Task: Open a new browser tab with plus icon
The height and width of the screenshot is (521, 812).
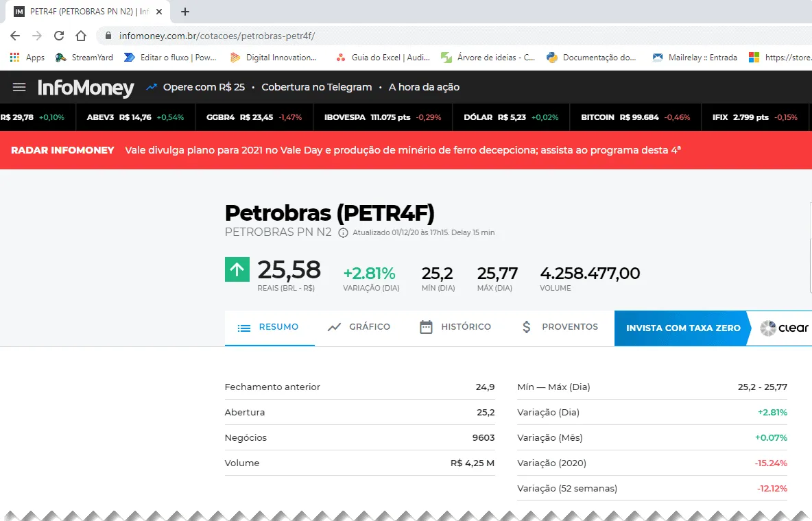Action: 185,12
